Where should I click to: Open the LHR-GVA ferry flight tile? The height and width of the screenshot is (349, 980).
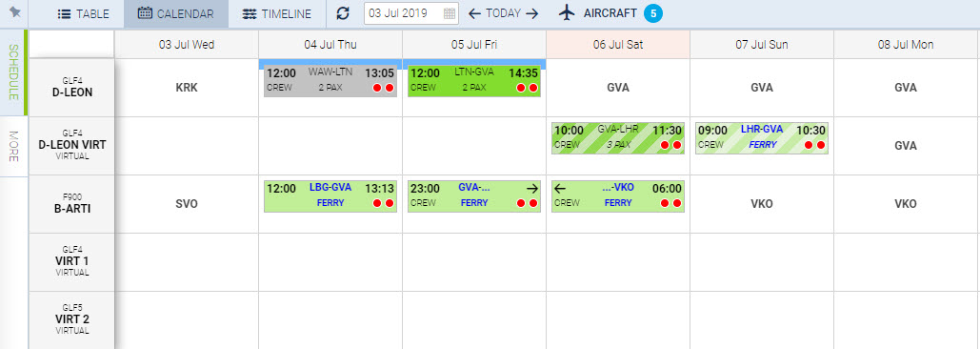pos(762,138)
